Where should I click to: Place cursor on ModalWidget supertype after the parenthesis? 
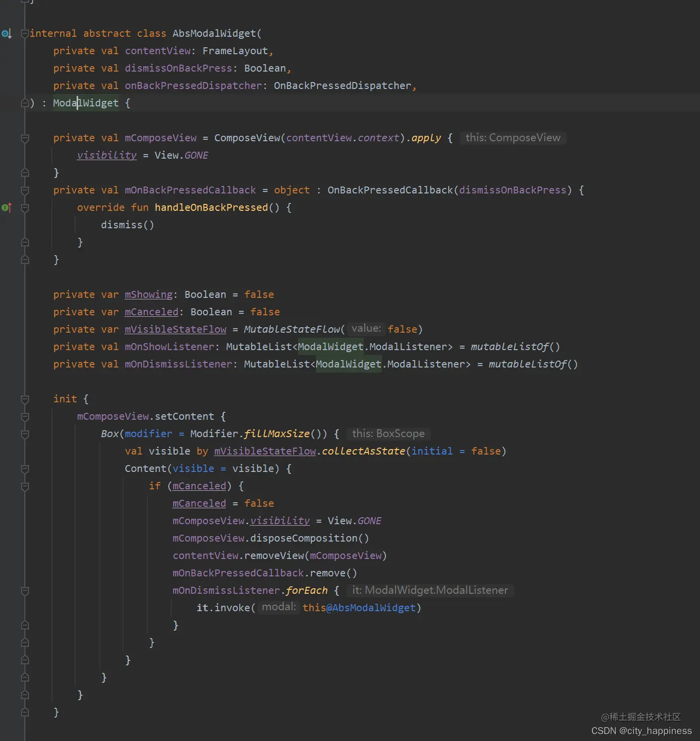86,103
